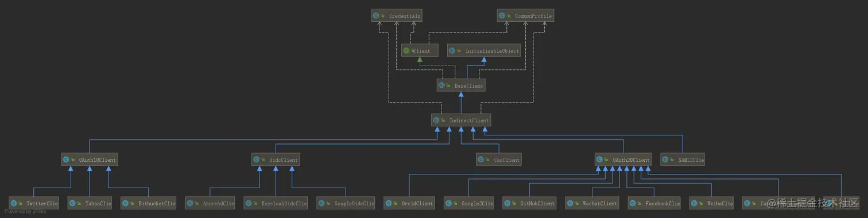Viewport: 868px width, 218px height.
Task: Click the WeiboClie class icon
Action: [x=694, y=203]
